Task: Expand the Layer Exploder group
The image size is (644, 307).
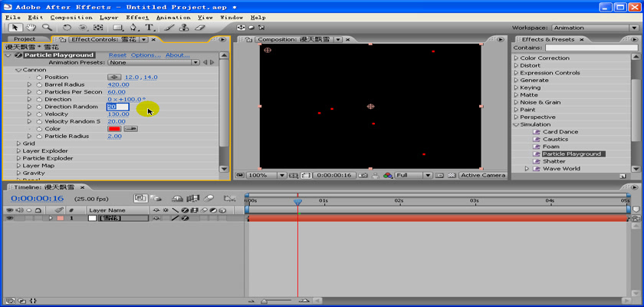Action: tap(19, 151)
